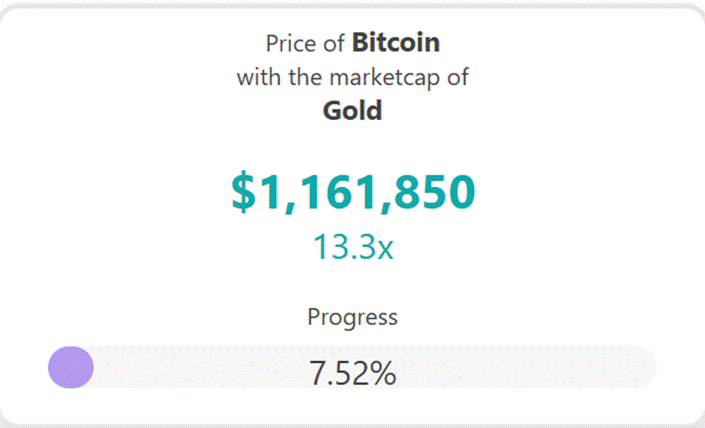Select the bold Bitcoin name
This screenshot has width=705, height=428.
click(396, 43)
